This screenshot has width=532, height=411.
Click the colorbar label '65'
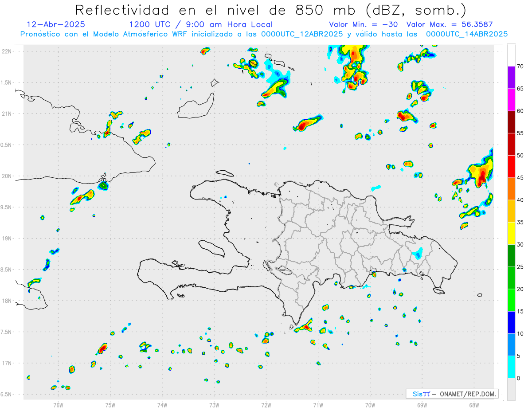[x=520, y=89]
